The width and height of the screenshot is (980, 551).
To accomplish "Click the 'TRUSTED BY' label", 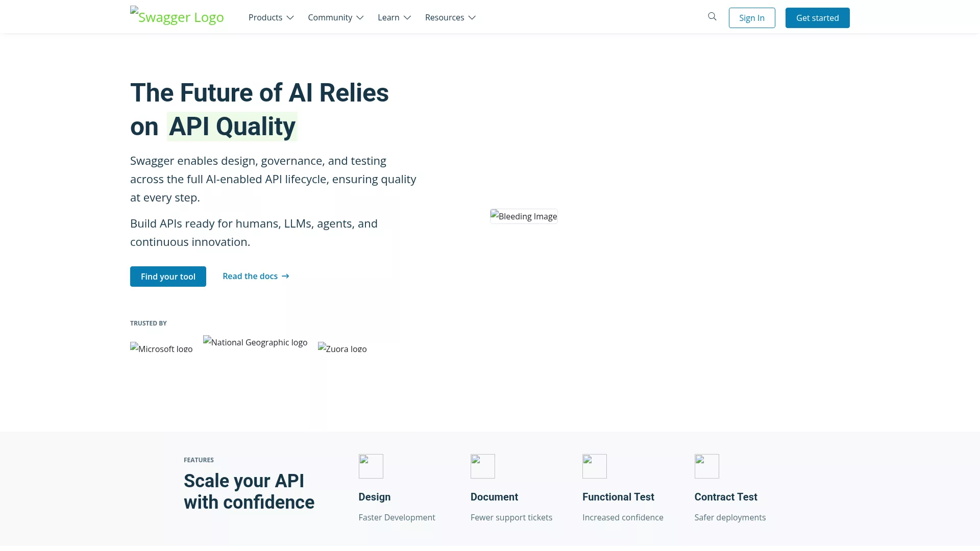I will [x=149, y=323].
